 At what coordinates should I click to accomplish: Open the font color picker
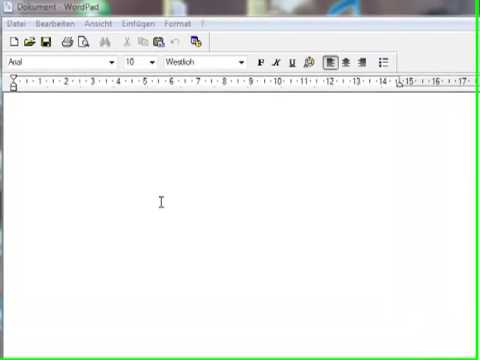tap(309, 62)
